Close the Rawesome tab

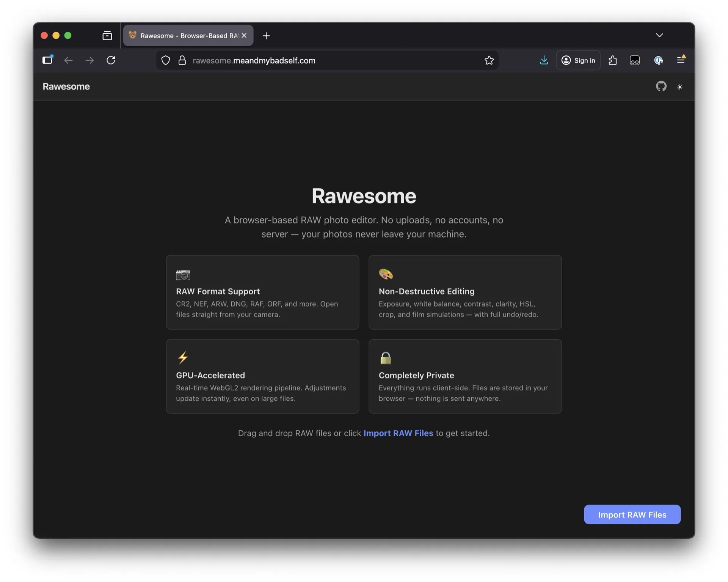(x=244, y=35)
